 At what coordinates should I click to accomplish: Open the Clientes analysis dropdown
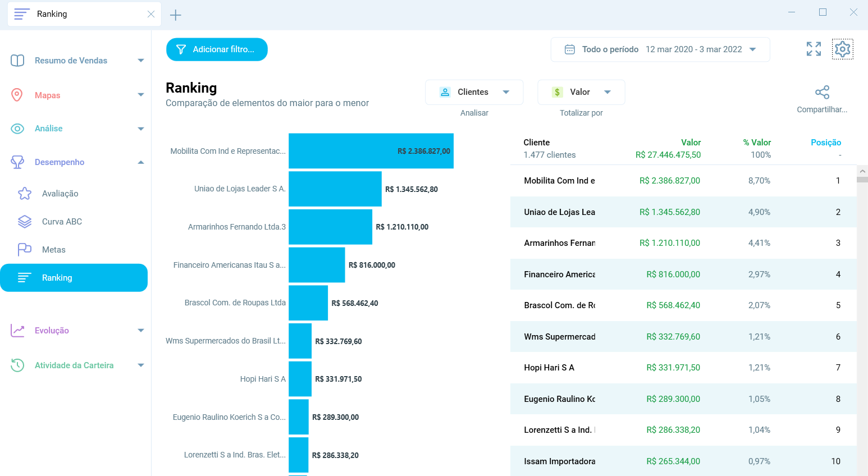point(474,92)
